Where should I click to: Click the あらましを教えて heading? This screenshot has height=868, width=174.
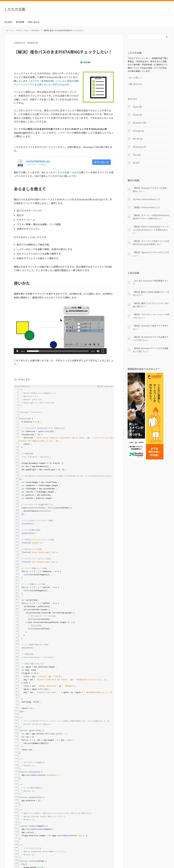30,189
